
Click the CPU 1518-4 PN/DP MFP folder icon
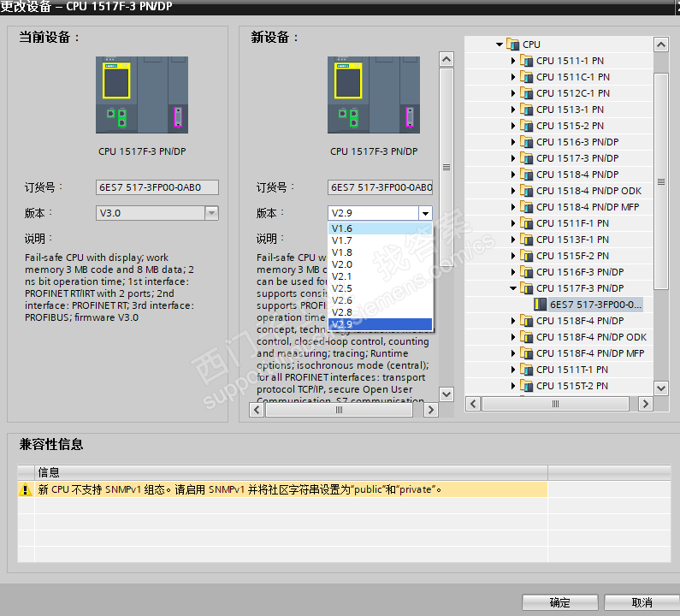526,207
